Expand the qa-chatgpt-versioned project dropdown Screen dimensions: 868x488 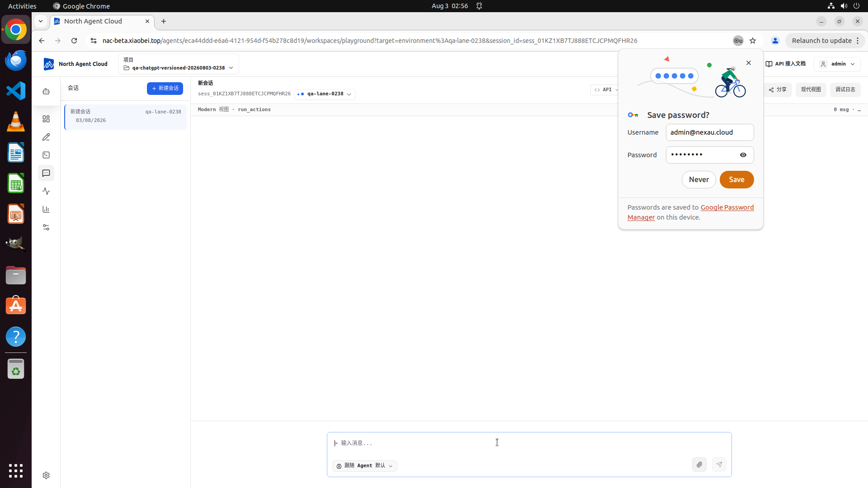click(x=179, y=64)
